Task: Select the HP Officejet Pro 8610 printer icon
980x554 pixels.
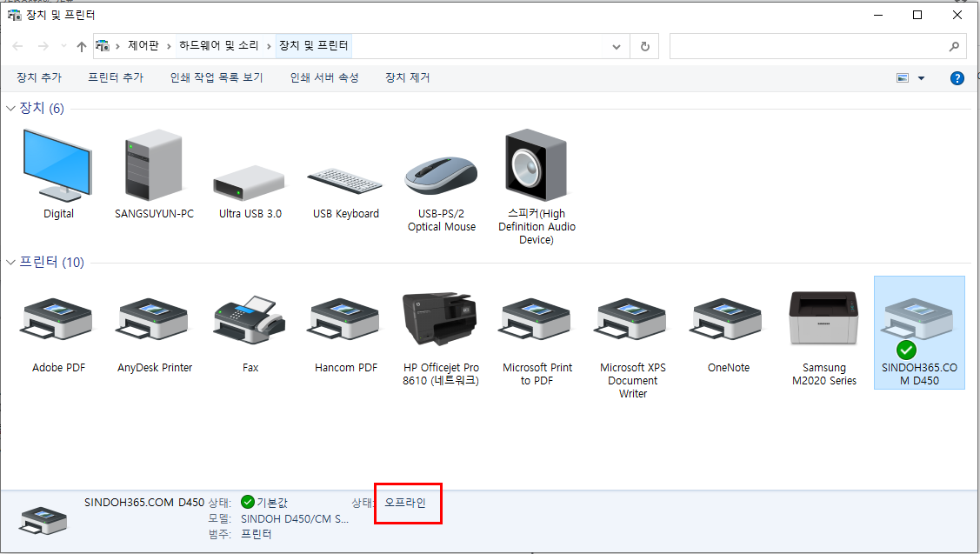Action: 441,319
